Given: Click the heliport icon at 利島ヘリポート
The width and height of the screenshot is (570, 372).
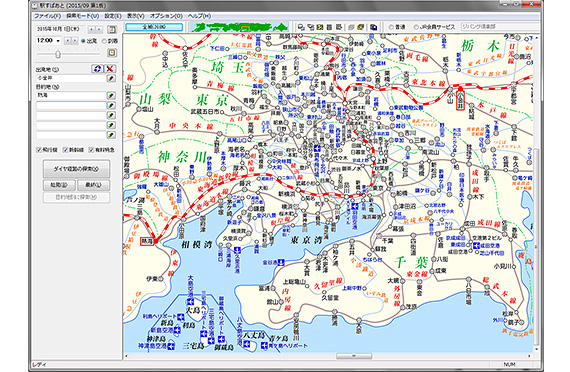Looking at the screenshot, I should [180, 317].
